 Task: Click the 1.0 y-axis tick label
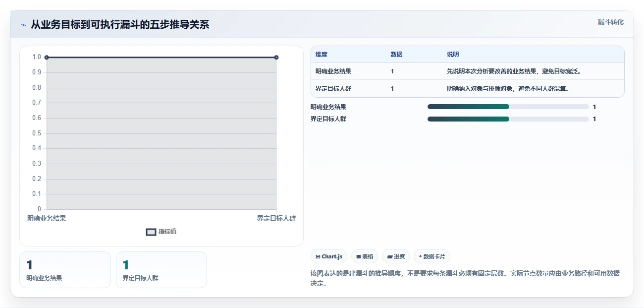coord(37,57)
